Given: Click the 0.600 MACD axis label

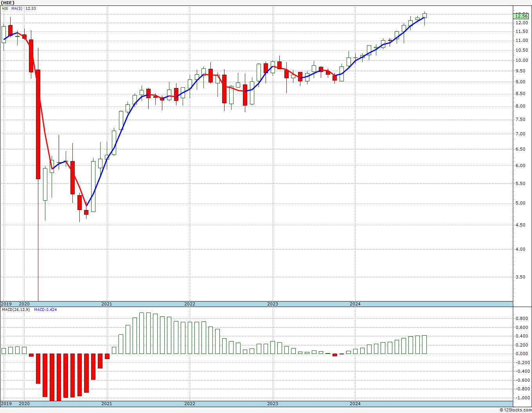Looking at the screenshot, I should tap(522, 327).
